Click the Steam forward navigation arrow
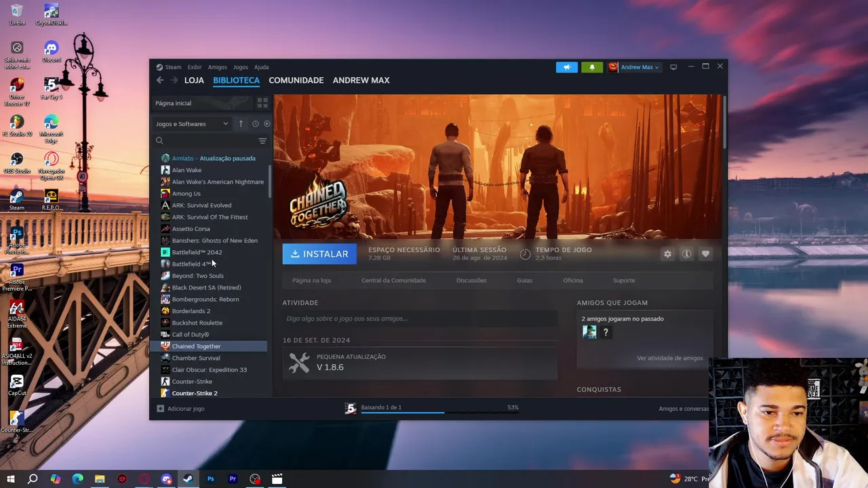 [174, 80]
